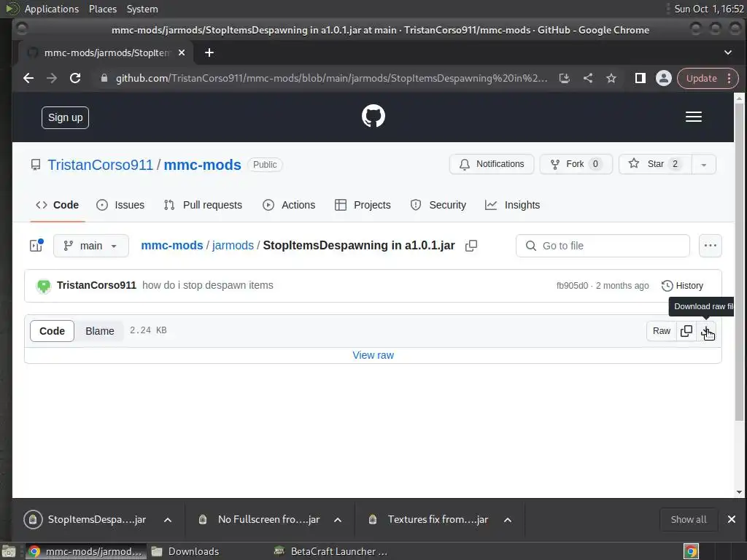Open Textures fix from....jar download item
The image size is (747, 560).
[x=428, y=519]
